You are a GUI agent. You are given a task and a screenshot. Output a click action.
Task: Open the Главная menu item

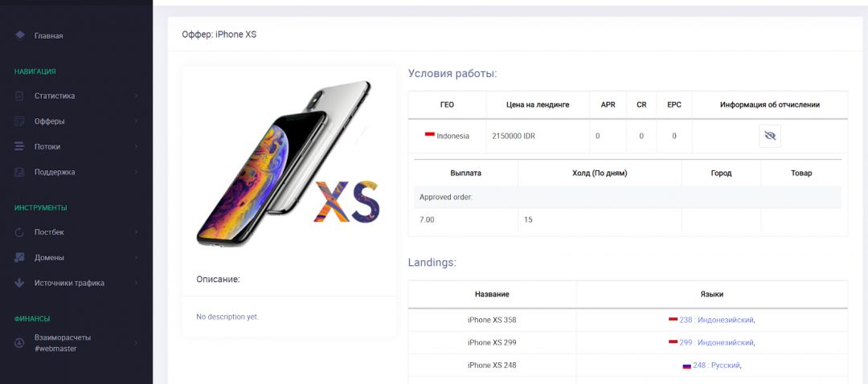pyautogui.click(x=48, y=35)
